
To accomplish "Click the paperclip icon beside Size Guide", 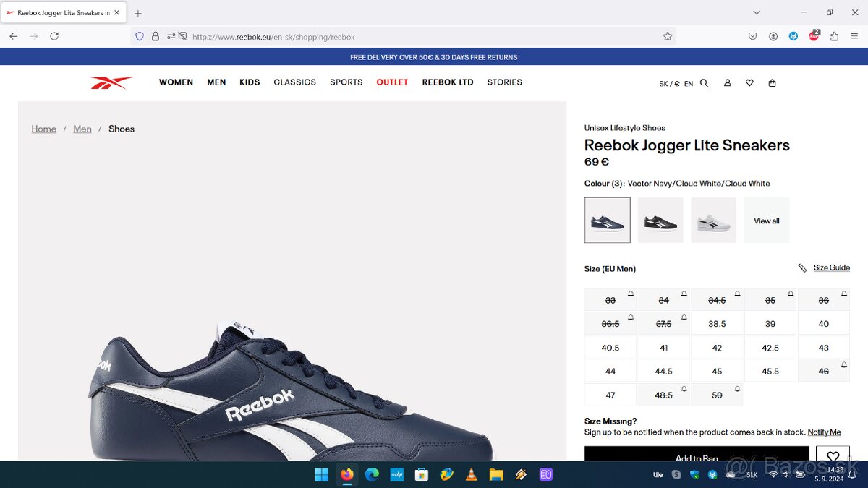I will pyautogui.click(x=802, y=267).
